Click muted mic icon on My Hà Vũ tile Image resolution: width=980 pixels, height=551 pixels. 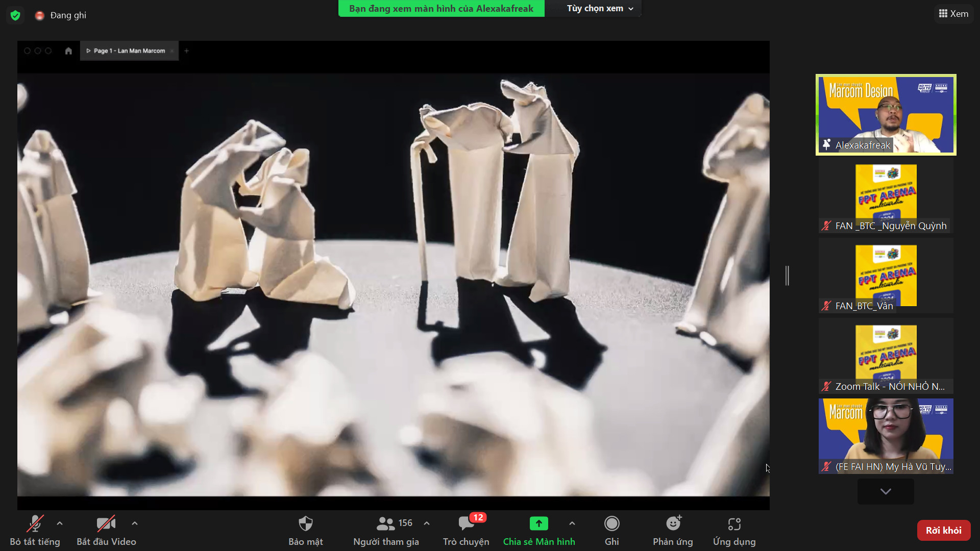tap(826, 466)
